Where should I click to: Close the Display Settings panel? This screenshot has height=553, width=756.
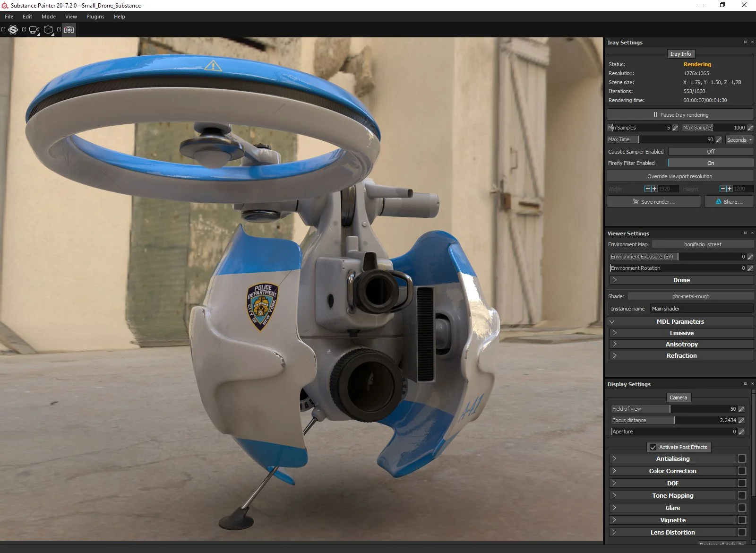coord(752,384)
